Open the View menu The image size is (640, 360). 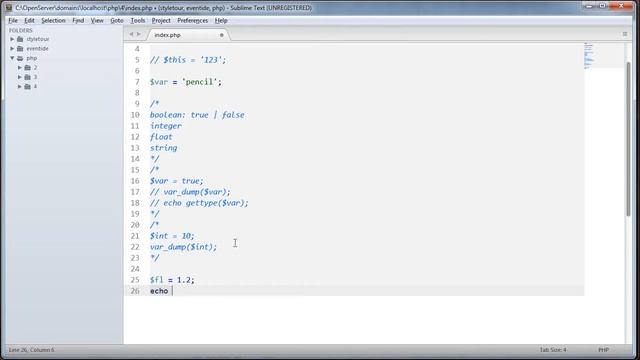click(x=97, y=20)
